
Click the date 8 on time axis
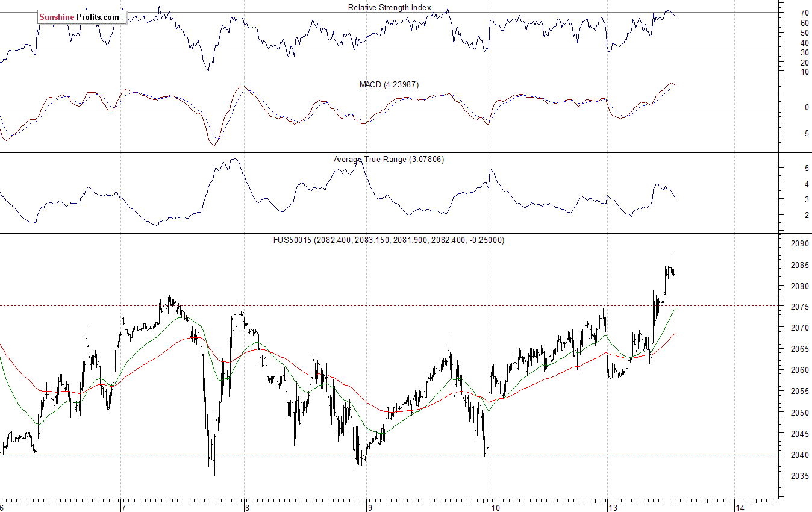point(247,508)
